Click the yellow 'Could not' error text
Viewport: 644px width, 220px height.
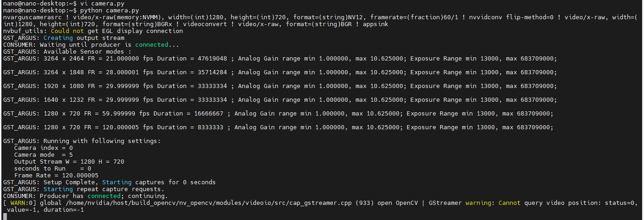point(69,31)
